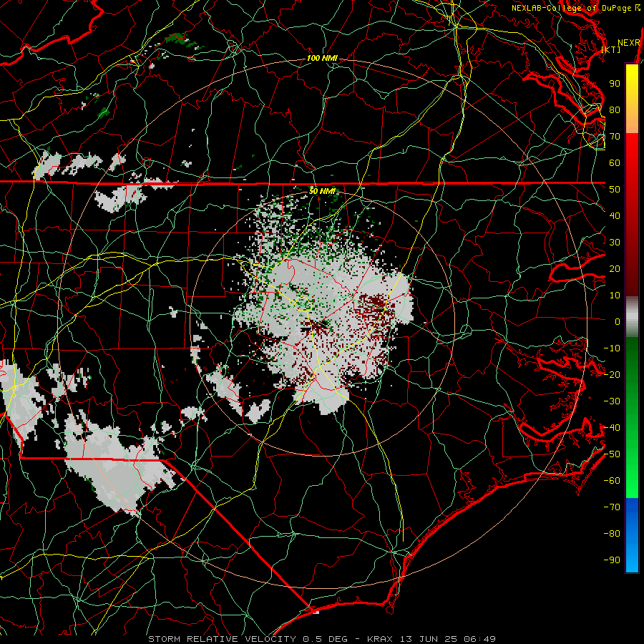Select the -80 value on velocity scale
Image resolution: width=644 pixels, height=644 pixels.
(x=612, y=534)
